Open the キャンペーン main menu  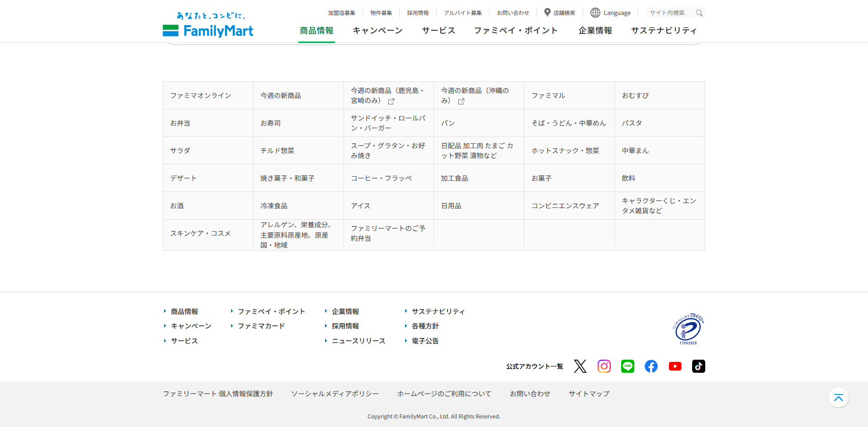coord(377,30)
